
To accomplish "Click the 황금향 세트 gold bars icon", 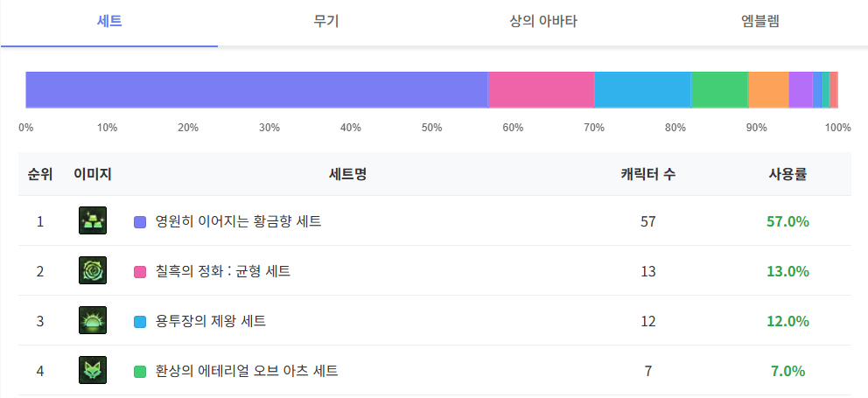I will pyautogui.click(x=92, y=221).
